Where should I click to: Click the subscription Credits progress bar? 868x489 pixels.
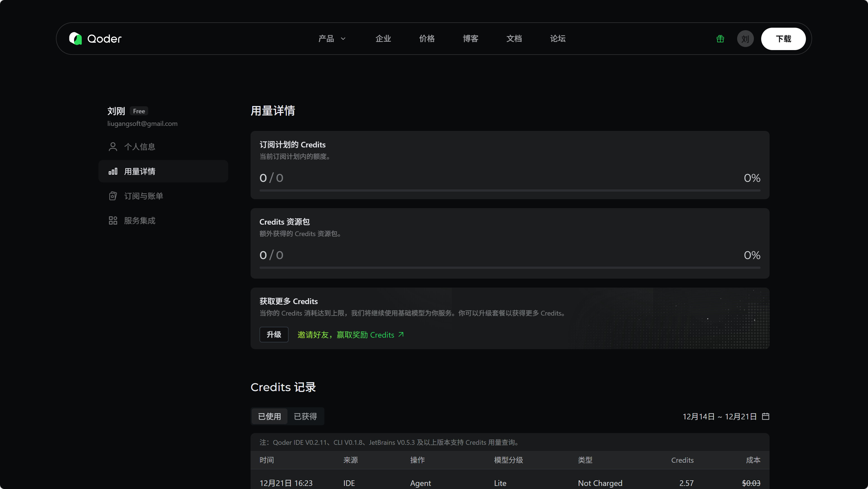(510, 191)
